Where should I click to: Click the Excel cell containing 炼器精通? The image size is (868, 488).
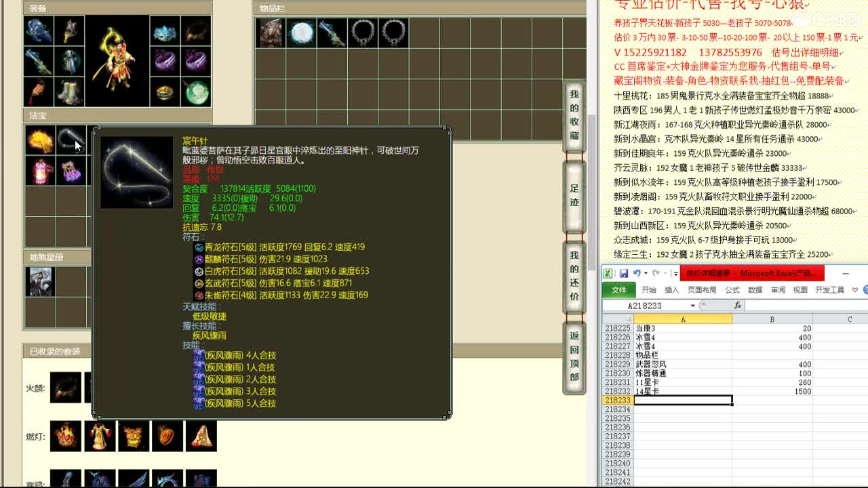(x=683, y=373)
